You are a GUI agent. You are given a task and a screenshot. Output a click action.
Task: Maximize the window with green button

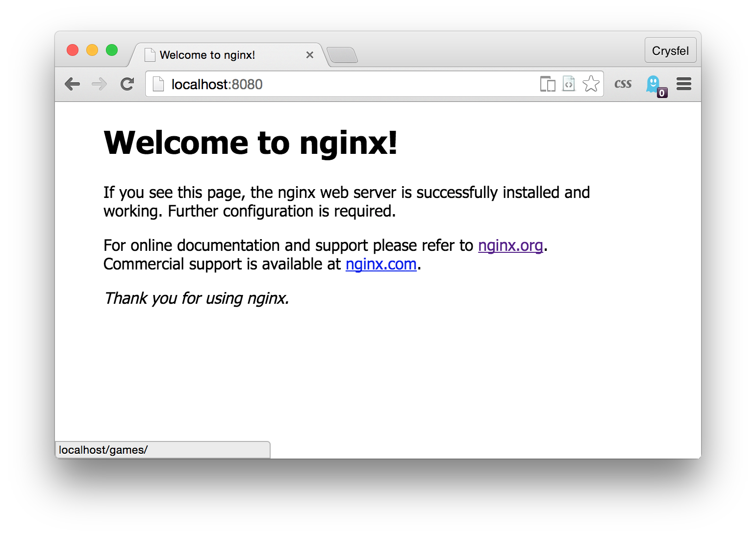click(112, 50)
